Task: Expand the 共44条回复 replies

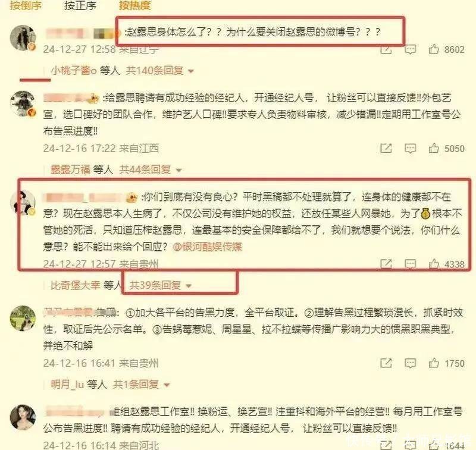Action: [x=151, y=169]
